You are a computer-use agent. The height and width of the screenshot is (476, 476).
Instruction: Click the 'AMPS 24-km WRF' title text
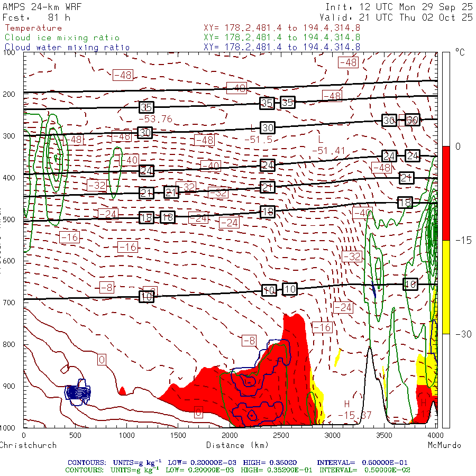[42, 7]
